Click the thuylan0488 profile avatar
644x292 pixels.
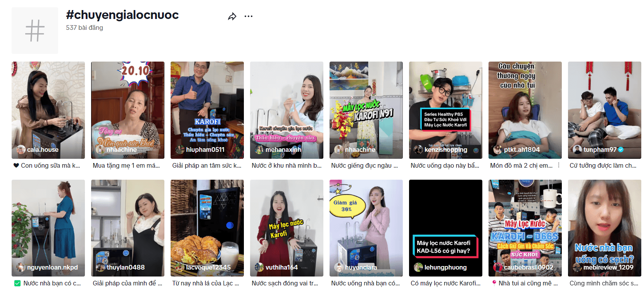coord(100,267)
